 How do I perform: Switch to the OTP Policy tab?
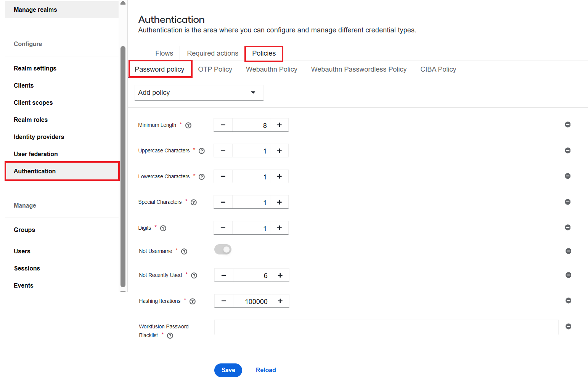[x=215, y=69]
